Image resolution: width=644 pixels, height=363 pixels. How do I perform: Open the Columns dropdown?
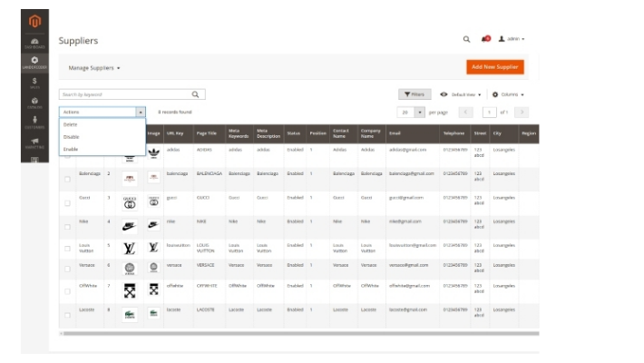click(x=508, y=93)
